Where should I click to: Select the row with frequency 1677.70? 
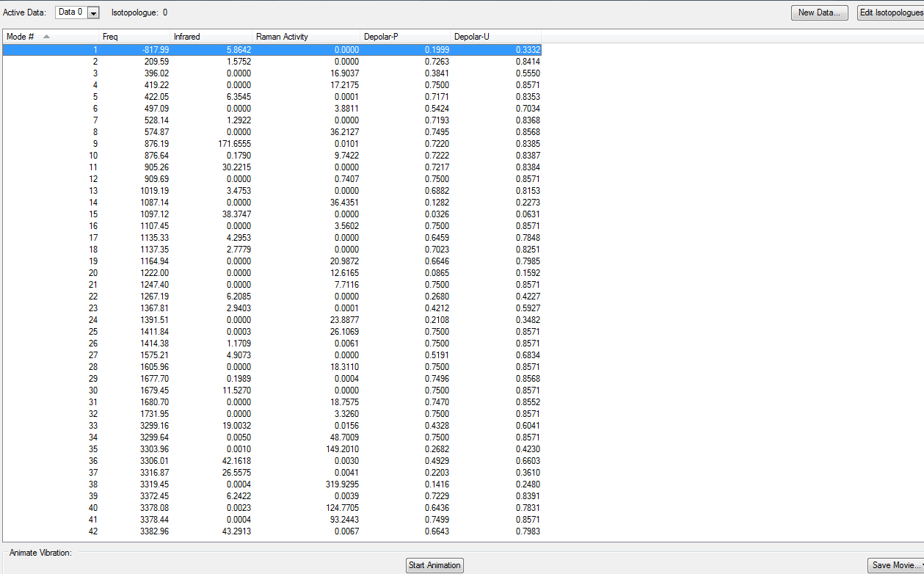tap(272, 379)
